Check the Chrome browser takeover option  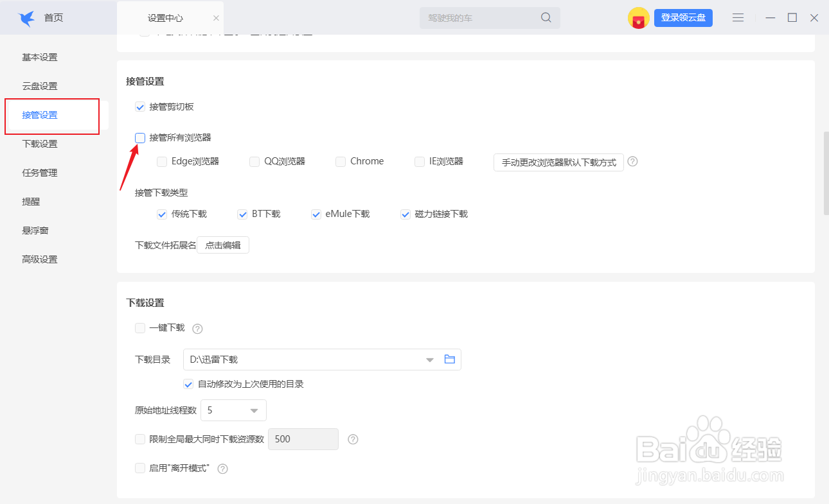click(341, 161)
